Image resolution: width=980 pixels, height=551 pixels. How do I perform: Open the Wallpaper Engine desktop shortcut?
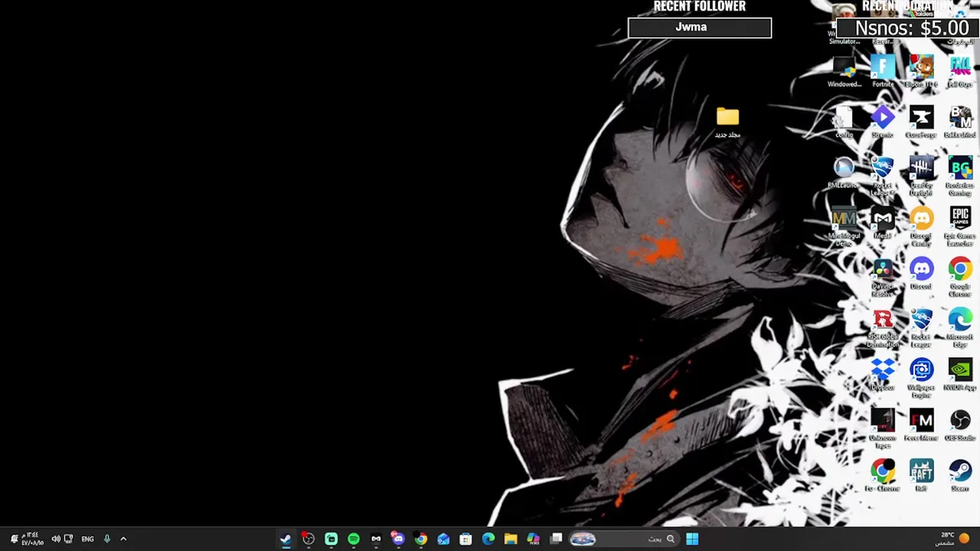point(921,378)
